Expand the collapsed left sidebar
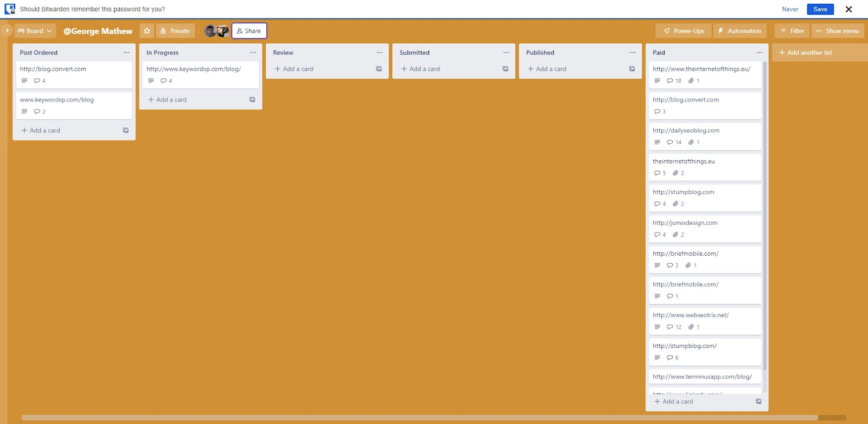The width and height of the screenshot is (868, 424). [7, 30]
